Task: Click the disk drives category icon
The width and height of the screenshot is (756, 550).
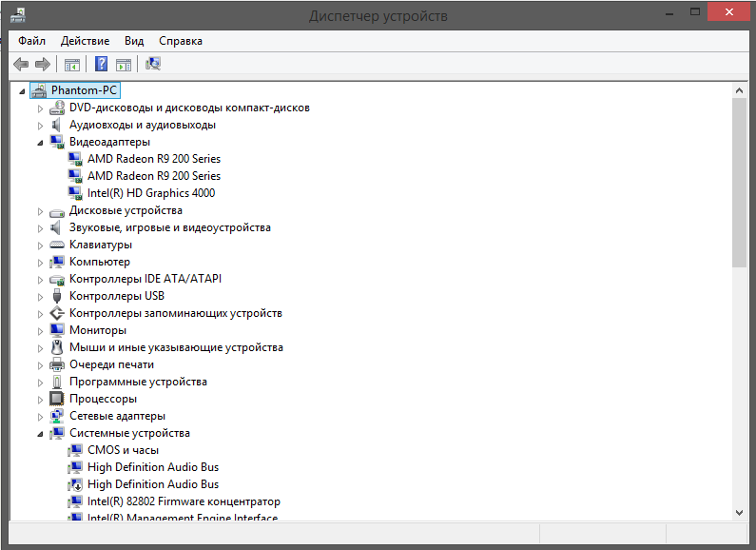Action: click(x=57, y=213)
